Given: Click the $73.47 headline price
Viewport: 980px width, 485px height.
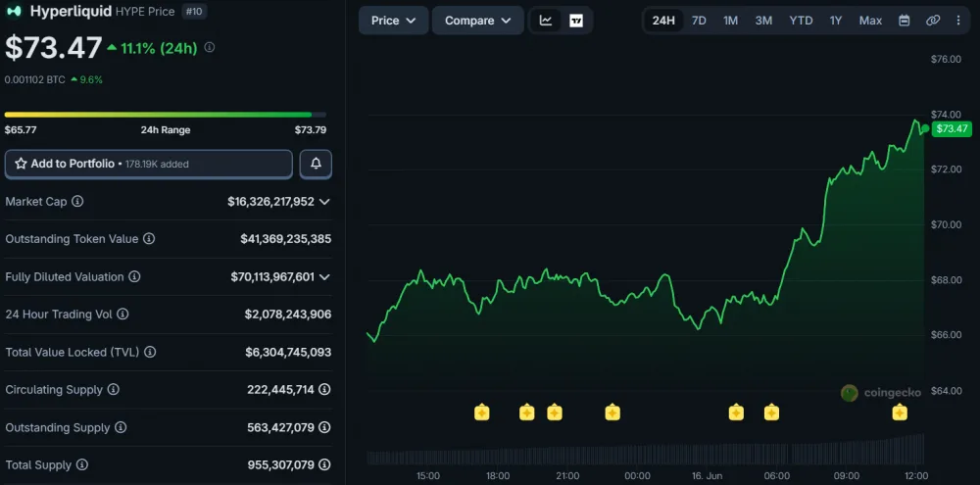Looking at the screenshot, I should pos(53,48).
